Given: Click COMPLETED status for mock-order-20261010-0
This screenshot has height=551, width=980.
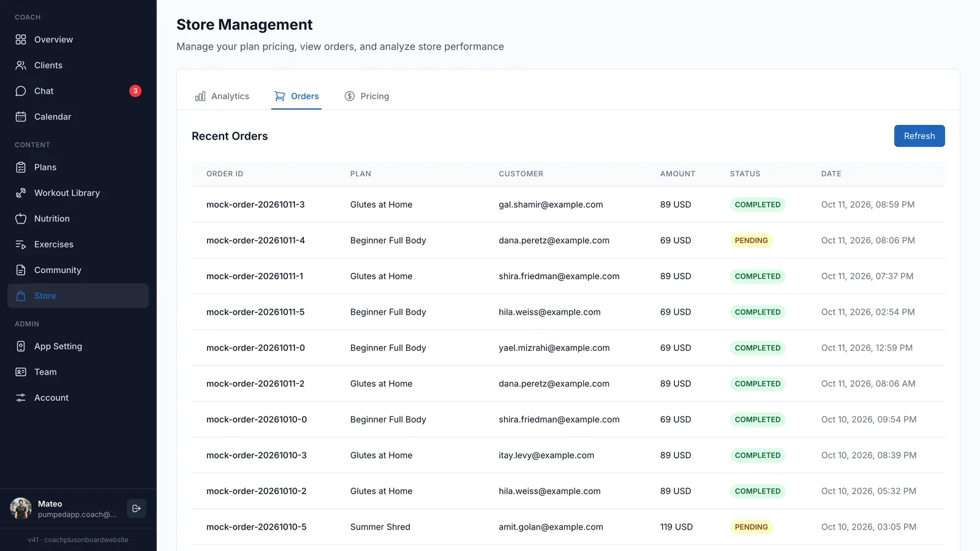Looking at the screenshot, I should click(x=758, y=420).
